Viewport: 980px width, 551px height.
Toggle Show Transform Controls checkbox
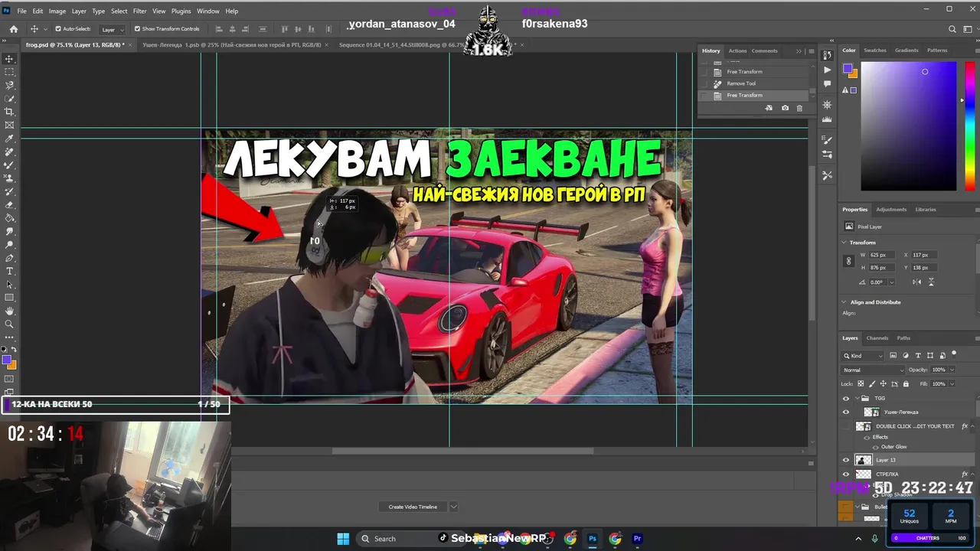click(x=137, y=29)
